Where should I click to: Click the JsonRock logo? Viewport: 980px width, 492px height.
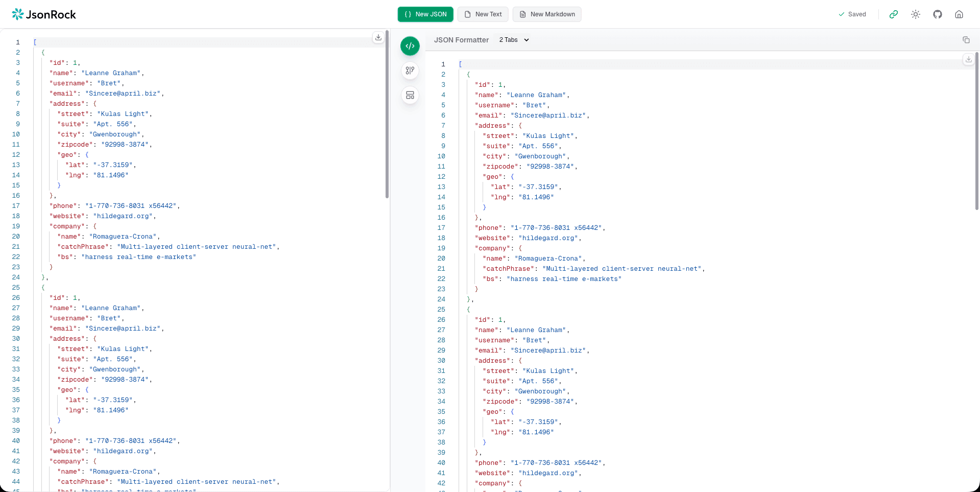[x=44, y=14]
